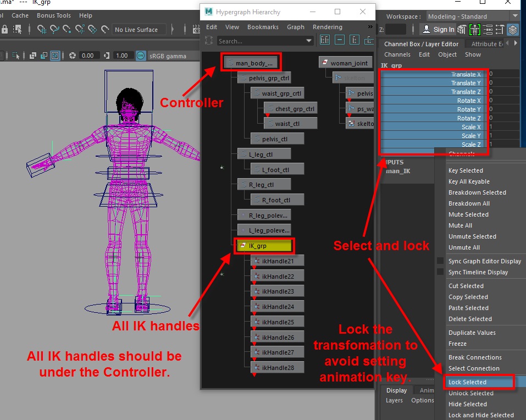Click the lock selection icon in status line
Screen dimensions: 526x420
point(4,30)
